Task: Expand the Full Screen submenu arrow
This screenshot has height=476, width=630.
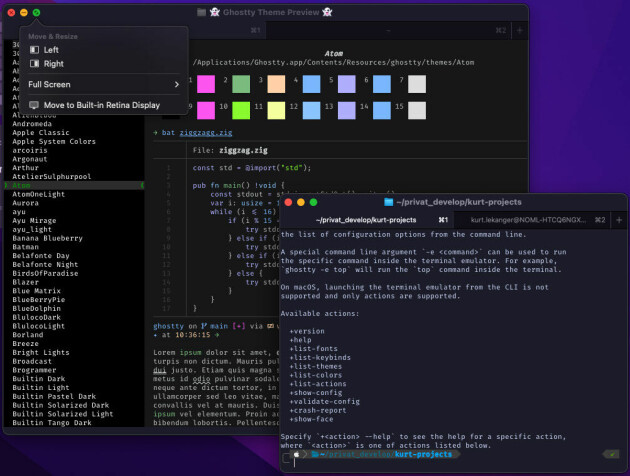Action: 177,84
